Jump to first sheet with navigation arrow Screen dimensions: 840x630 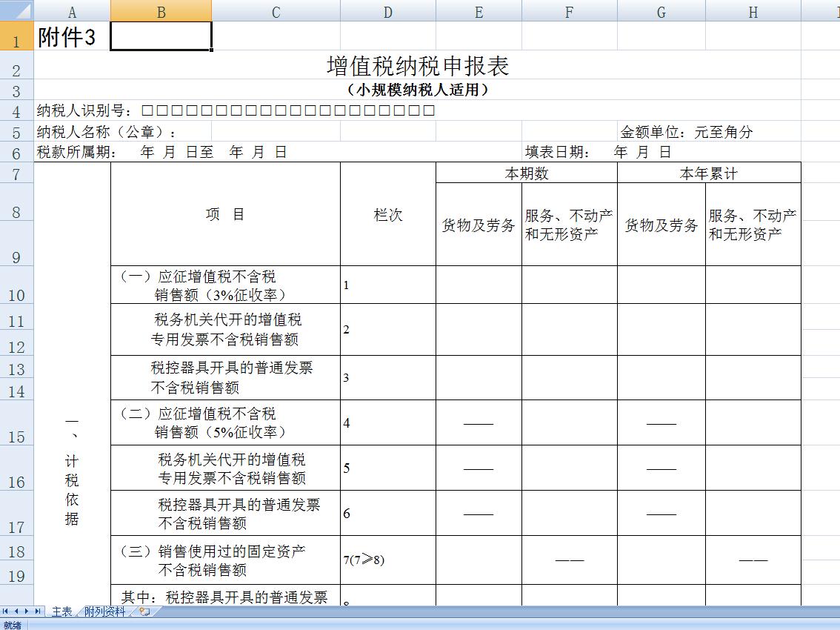(5, 611)
